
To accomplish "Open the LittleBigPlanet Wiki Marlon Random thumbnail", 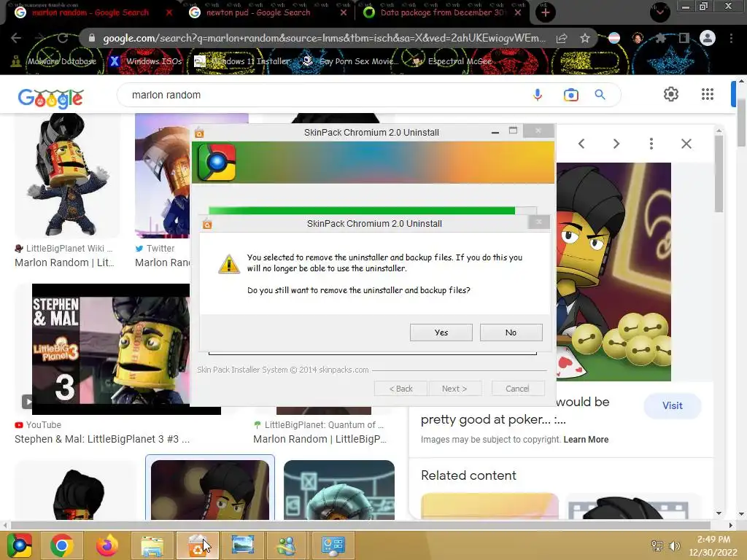I will [x=68, y=175].
